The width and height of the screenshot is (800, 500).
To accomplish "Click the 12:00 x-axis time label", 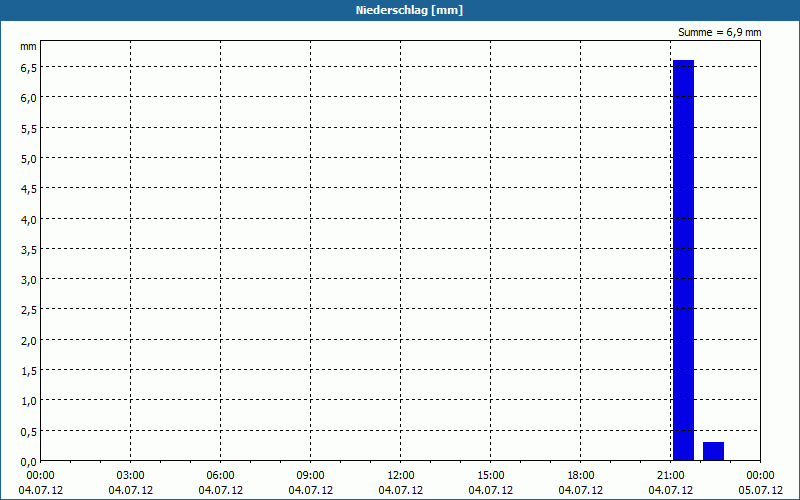I will (x=401, y=476).
